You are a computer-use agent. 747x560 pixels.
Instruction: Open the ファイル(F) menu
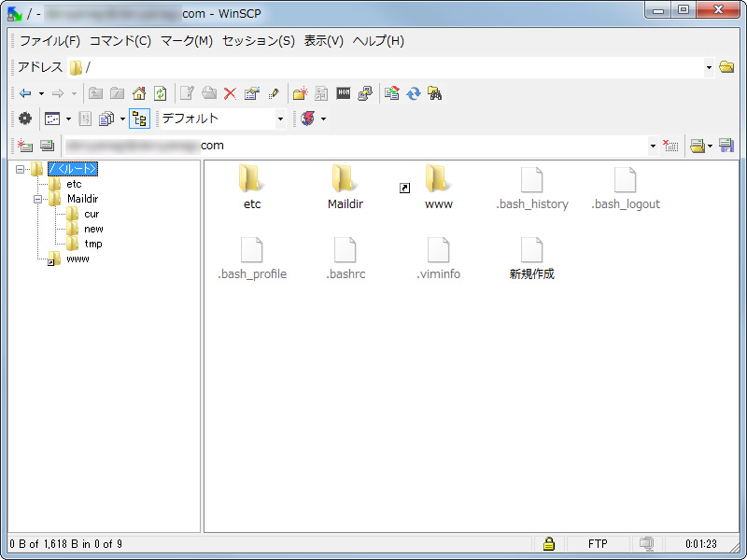click(x=49, y=41)
